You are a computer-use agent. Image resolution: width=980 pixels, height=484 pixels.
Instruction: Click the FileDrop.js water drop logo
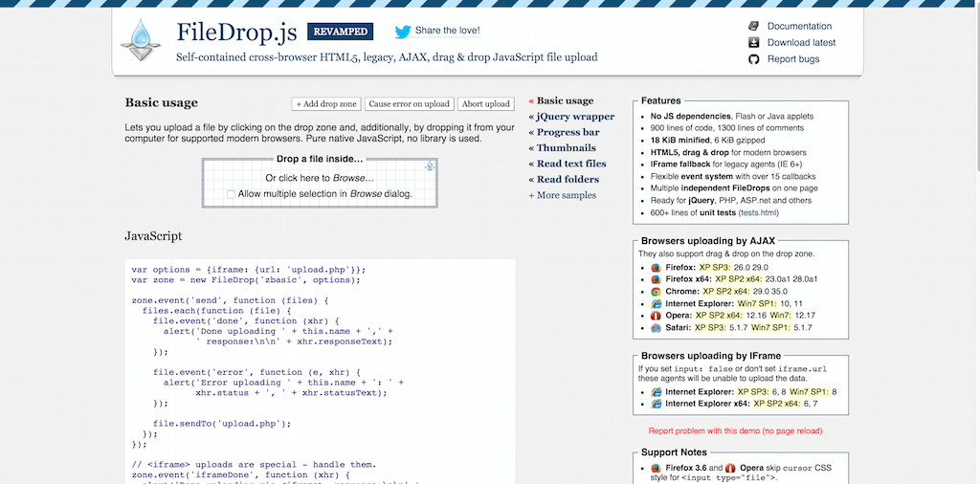coord(140,38)
